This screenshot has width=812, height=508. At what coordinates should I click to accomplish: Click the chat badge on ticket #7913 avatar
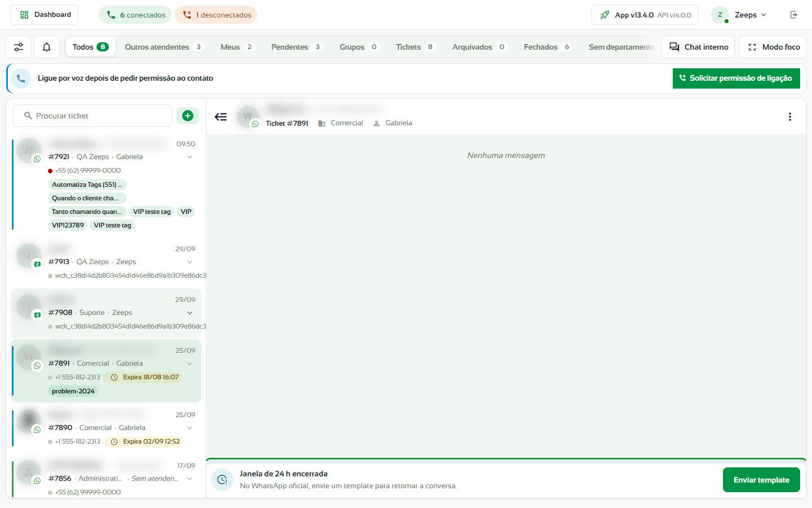37,264
